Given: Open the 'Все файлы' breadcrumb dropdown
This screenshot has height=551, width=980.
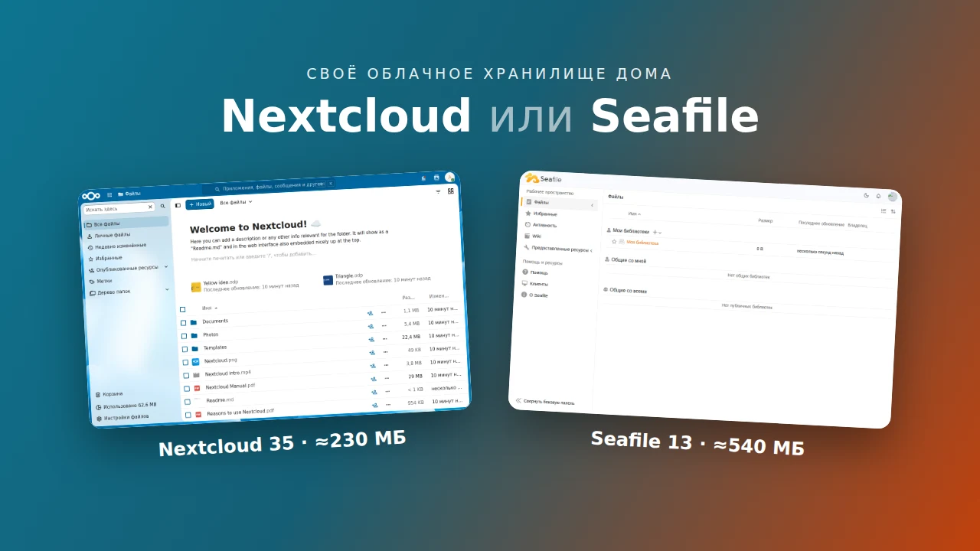Looking at the screenshot, I should pyautogui.click(x=236, y=203).
